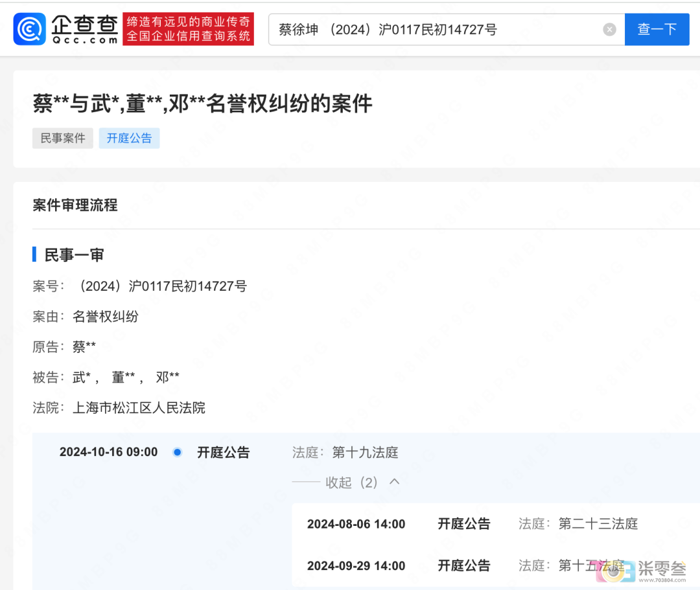Image resolution: width=700 pixels, height=590 pixels.
Task: Focus the search field containing 蔡徐坤
Action: (447, 29)
